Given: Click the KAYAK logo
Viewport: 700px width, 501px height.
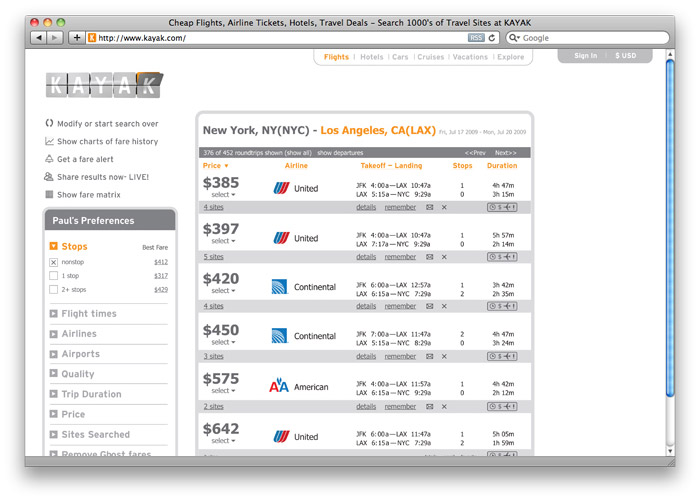Looking at the screenshot, I should [104, 85].
